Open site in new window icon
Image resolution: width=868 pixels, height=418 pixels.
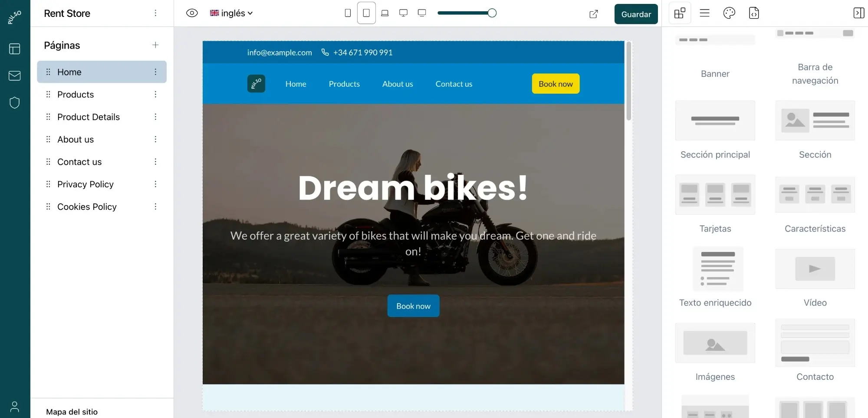(x=594, y=14)
